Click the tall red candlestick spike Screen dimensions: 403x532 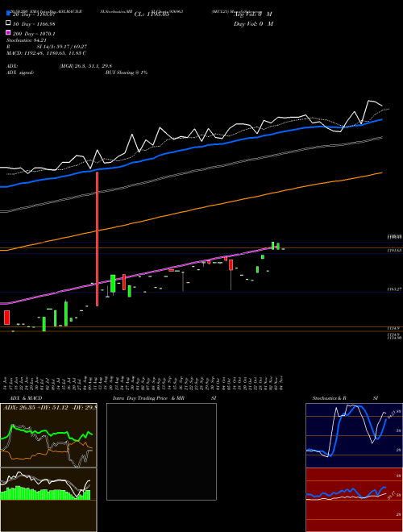click(x=98, y=239)
